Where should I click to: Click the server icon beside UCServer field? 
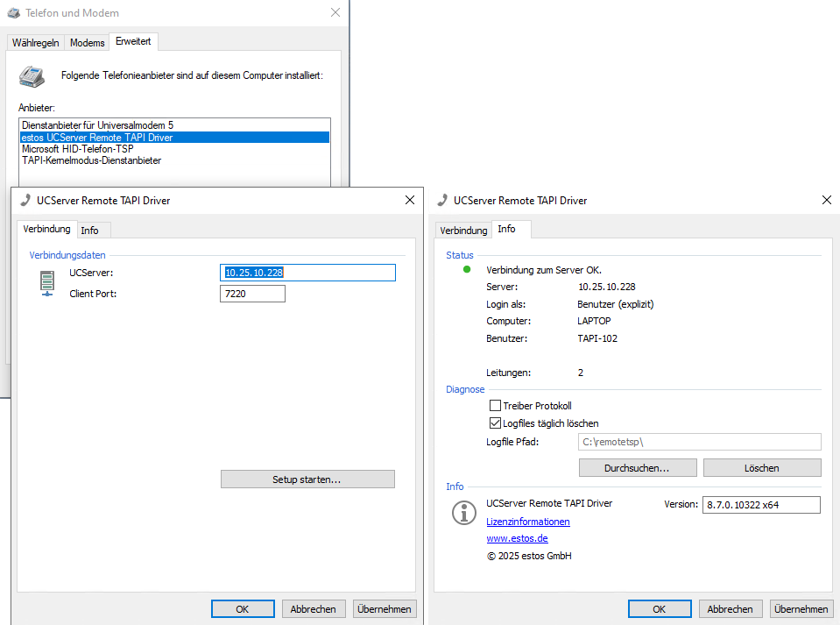coord(47,283)
